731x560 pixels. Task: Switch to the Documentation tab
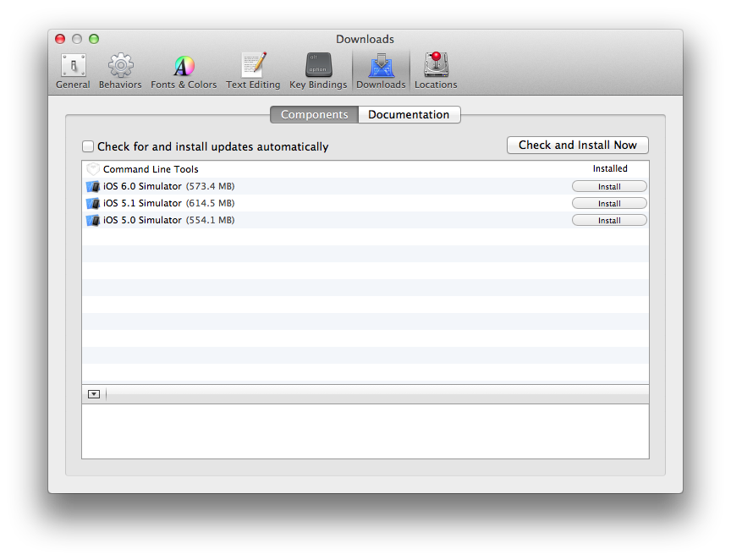[x=409, y=115]
